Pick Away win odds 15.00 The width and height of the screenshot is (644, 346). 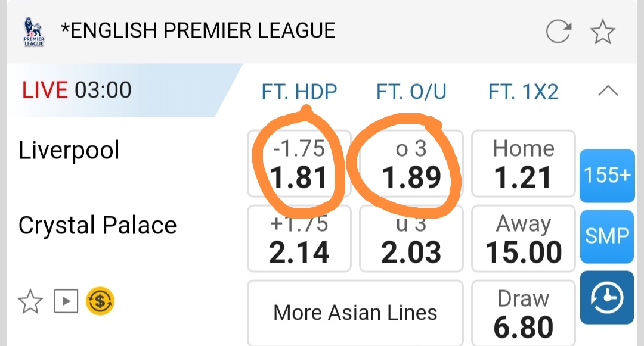point(524,238)
